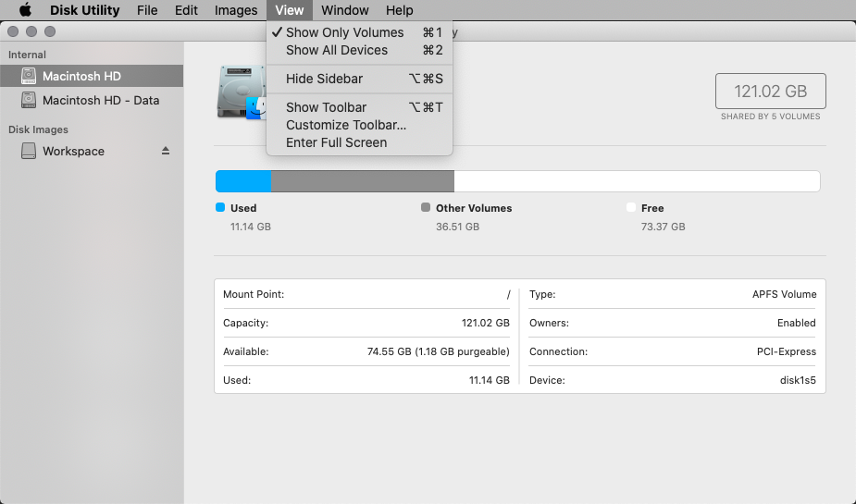Click the blue used segment of storage bar
856x504 pixels.
click(243, 181)
